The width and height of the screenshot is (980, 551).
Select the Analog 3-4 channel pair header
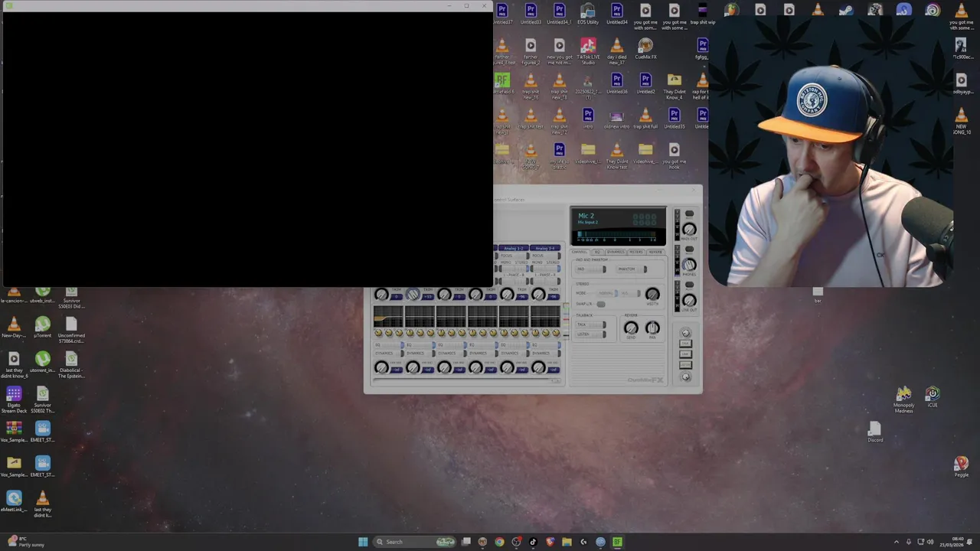click(545, 248)
